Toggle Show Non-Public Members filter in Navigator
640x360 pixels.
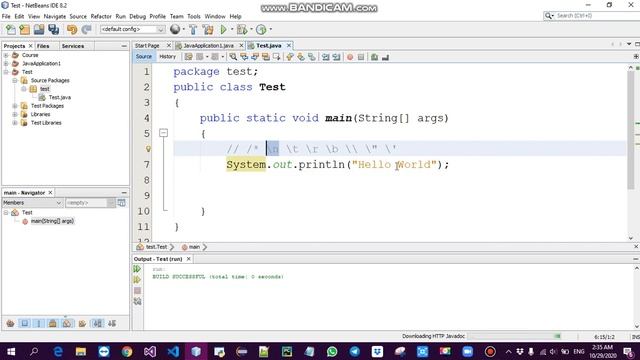click(53, 324)
